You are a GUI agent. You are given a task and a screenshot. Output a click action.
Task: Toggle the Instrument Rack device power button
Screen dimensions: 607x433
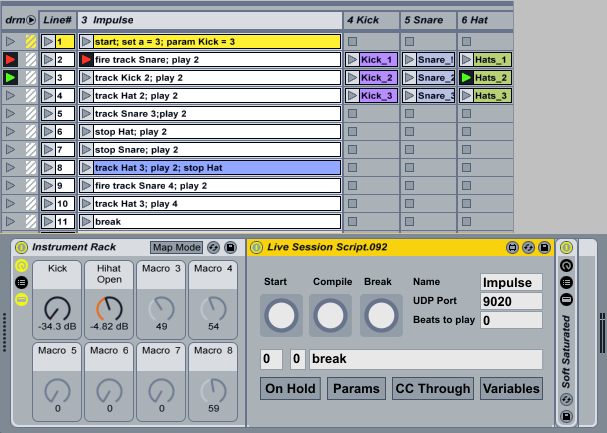point(20,247)
